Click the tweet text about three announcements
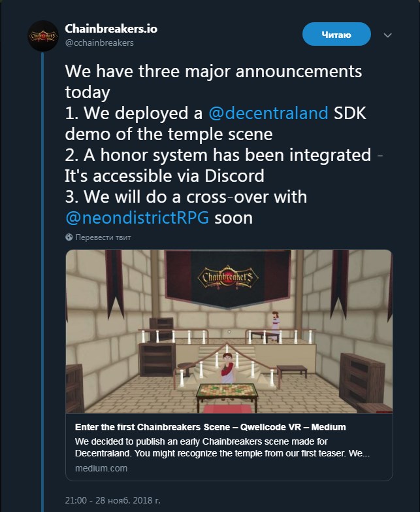The height and width of the screenshot is (512, 420). (223, 145)
